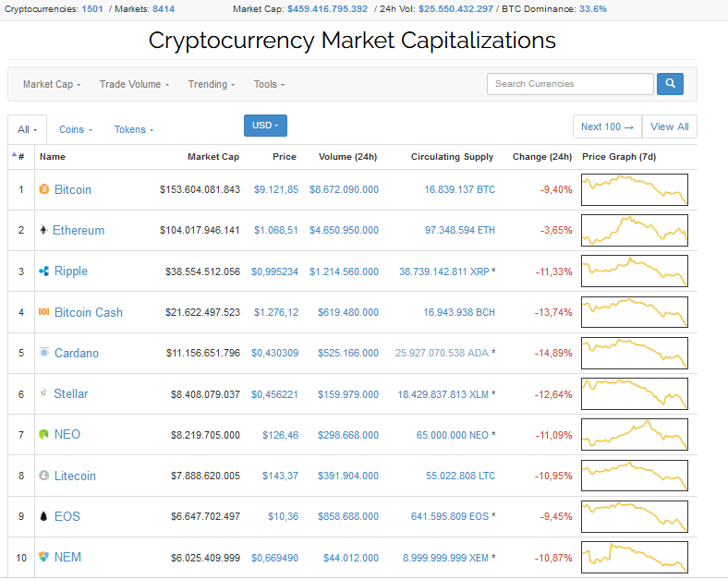Go to the Next 100 currencies

click(607, 127)
